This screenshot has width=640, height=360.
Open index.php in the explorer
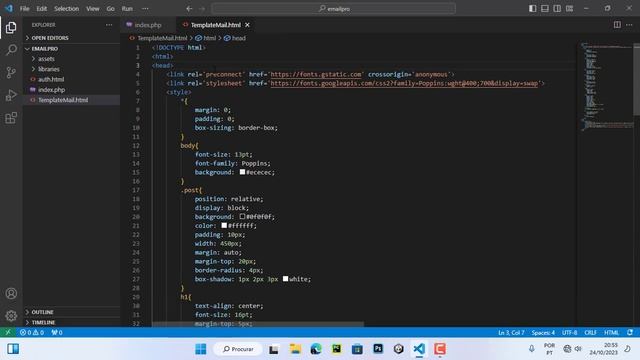tap(71, 89)
